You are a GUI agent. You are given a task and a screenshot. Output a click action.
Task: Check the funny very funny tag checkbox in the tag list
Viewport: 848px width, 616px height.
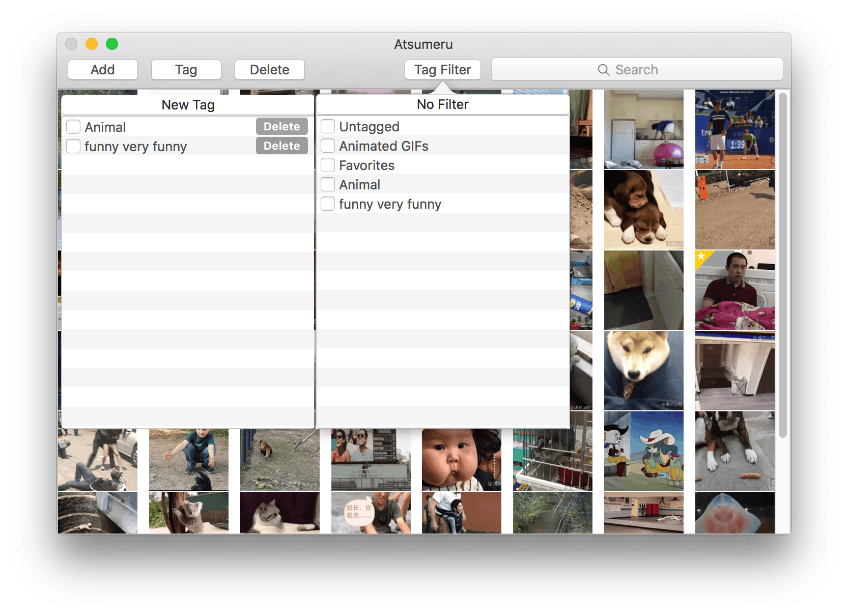tap(73, 146)
